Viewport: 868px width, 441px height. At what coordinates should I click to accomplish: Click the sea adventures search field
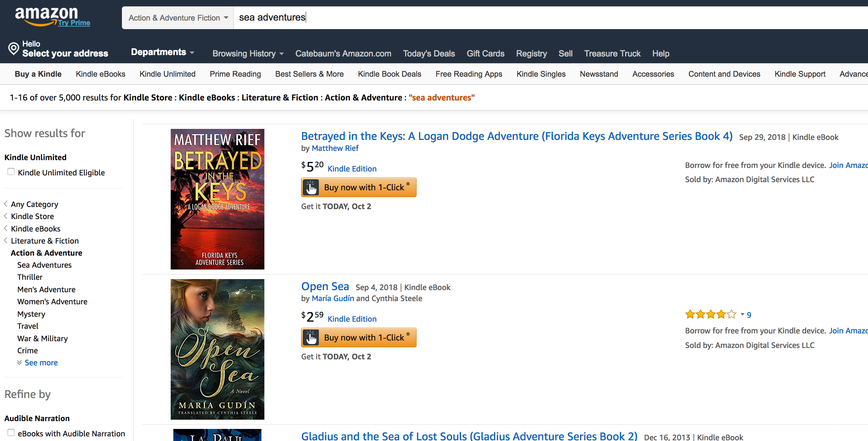click(551, 18)
